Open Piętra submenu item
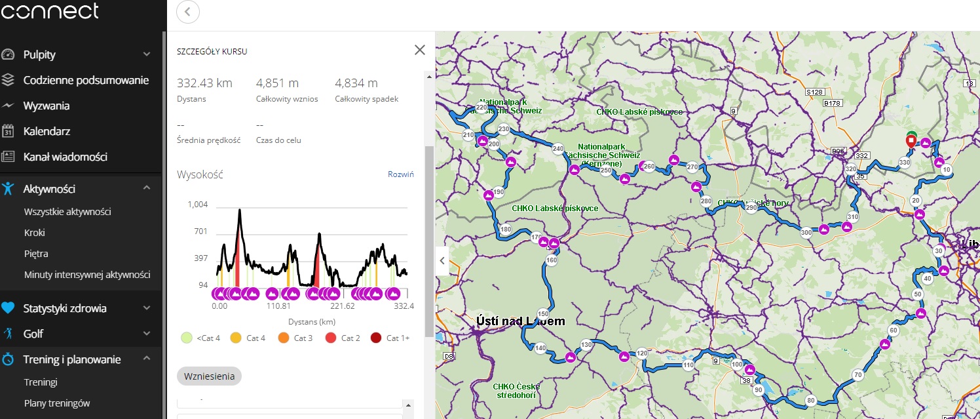The height and width of the screenshot is (419, 980). point(36,254)
